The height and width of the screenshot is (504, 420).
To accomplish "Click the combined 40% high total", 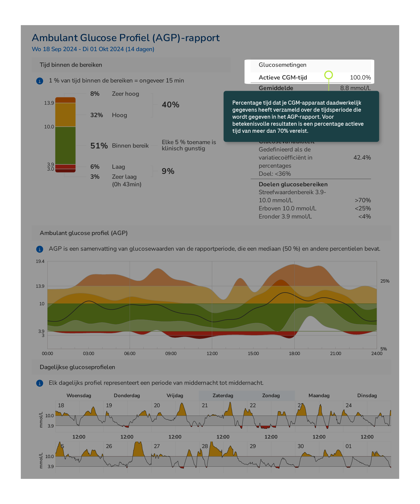I will [171, 105].
